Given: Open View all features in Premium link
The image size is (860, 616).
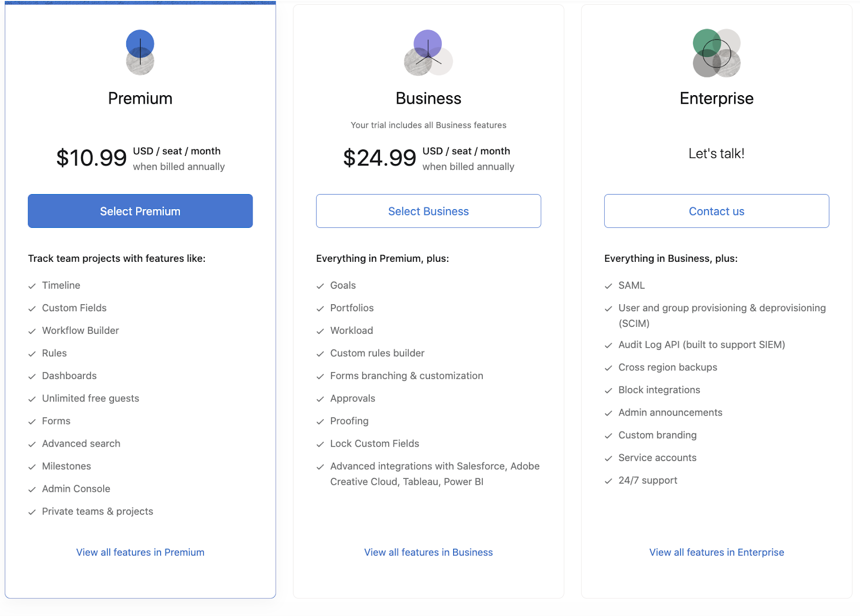Looking at the screenshot, I should pyautogui.click(x=140, y=552).
